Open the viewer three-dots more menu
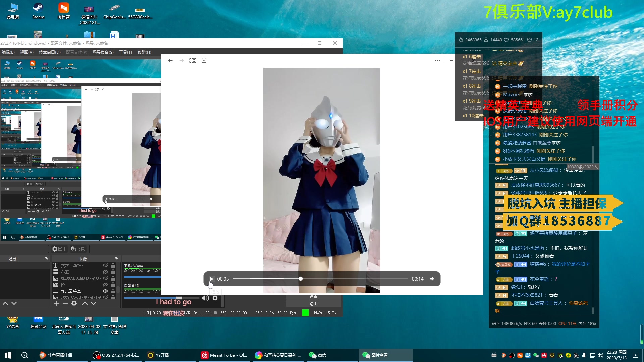 tap(437, 60)
